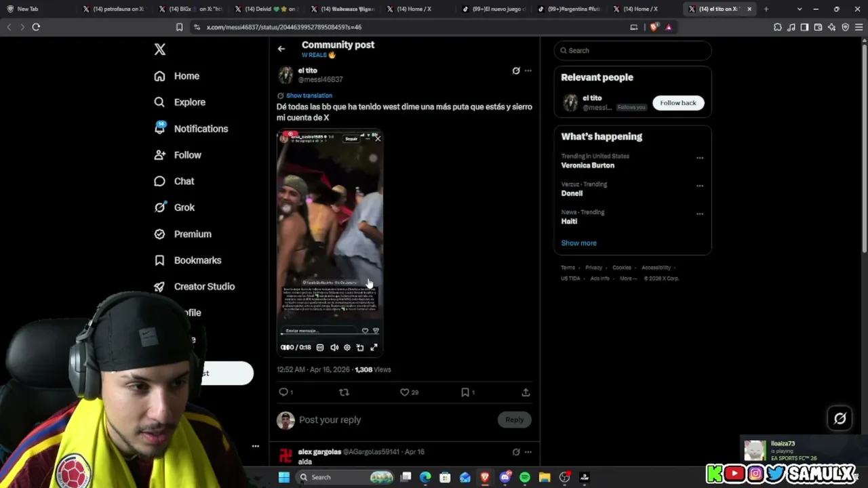868x488 pixels.
Task: Toggle captions on the video player
Action: click(x=320, y=348)
